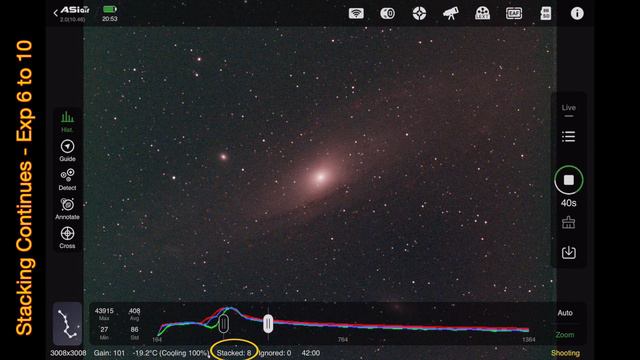Enable the Annotate tool

(x=67, y=209)
